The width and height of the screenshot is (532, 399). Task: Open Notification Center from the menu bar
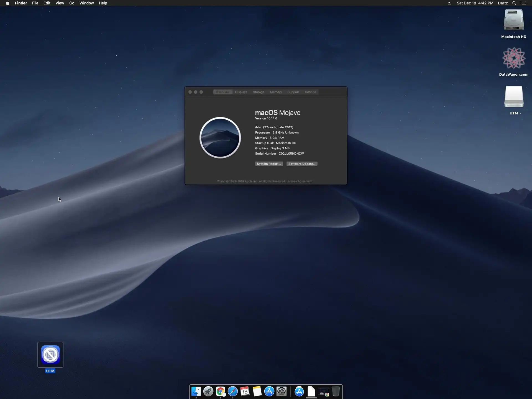point(523,3)
